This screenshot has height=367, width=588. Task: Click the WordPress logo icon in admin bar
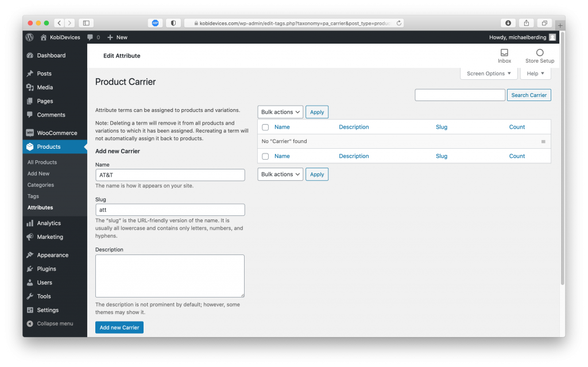tap(30, 37)
